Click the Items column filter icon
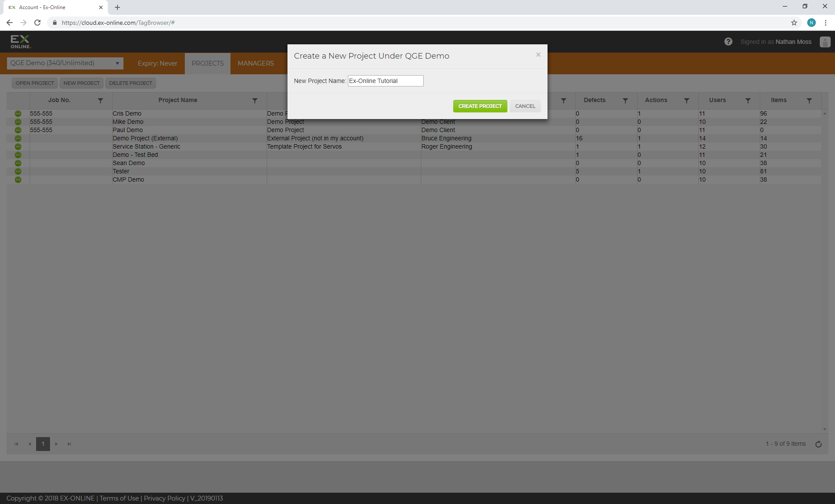 pyautogui.click(x=809, y=100)
